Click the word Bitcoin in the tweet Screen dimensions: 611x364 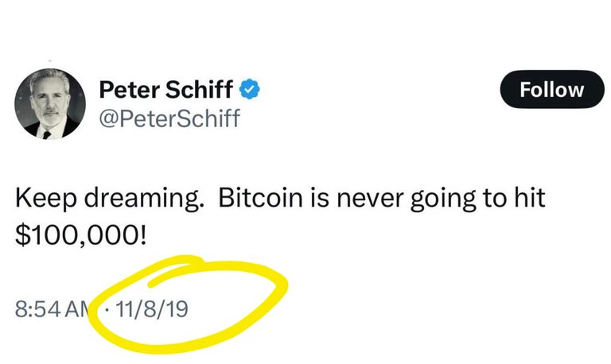[260, 198]
